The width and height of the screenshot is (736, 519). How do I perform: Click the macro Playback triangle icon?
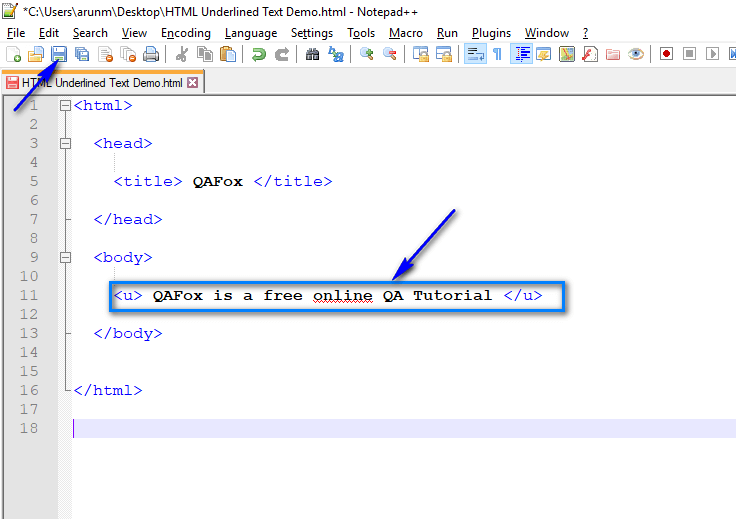coord(712,54)
